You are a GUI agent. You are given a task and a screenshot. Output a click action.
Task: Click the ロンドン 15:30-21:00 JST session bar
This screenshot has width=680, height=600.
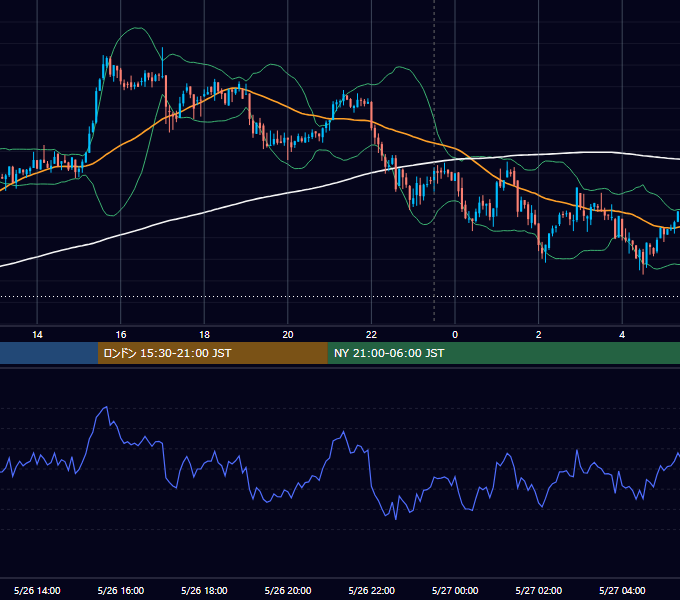[x=212, y=353]
